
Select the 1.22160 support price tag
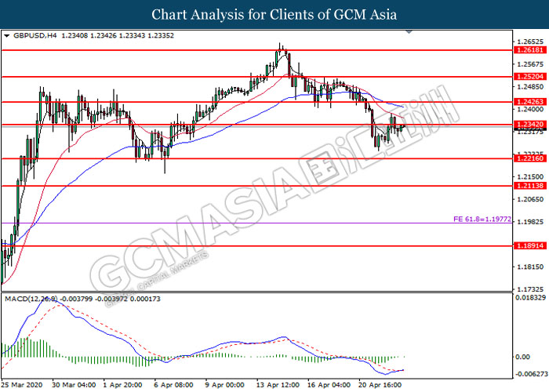pyautogui.click(x=530, y=158)
